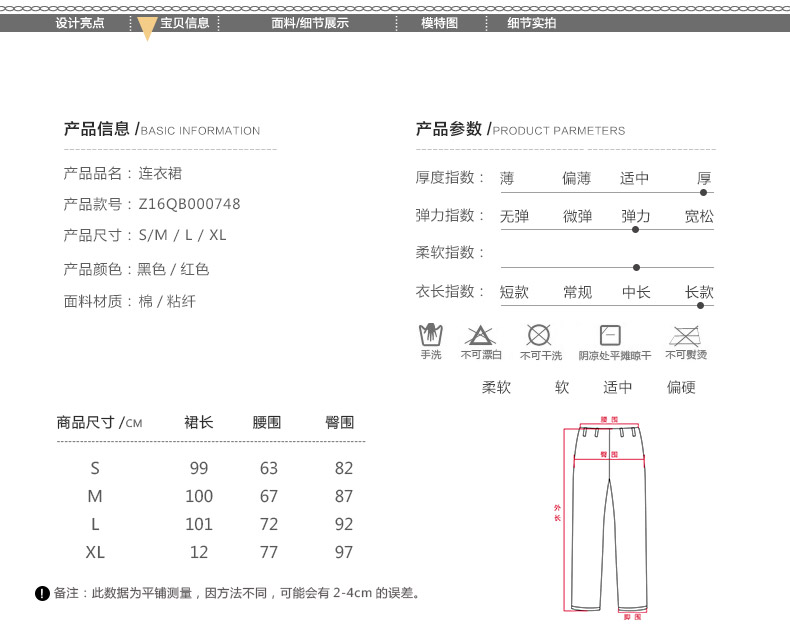This screenshot has height=624, width=790.
Task: Go to the 模特图 tab
Action: [439, 23]
